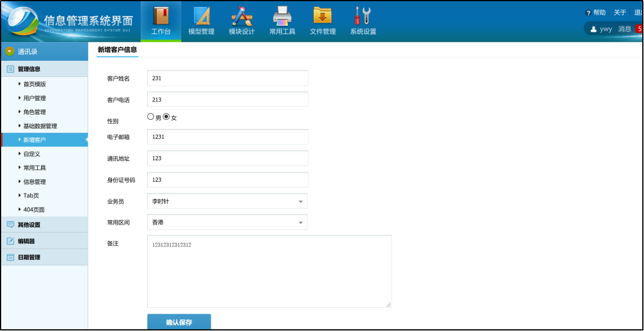Toggle the 通讯录 sidebar header
This screenshot has width=644, height=331.
click(x=45, y=52)
